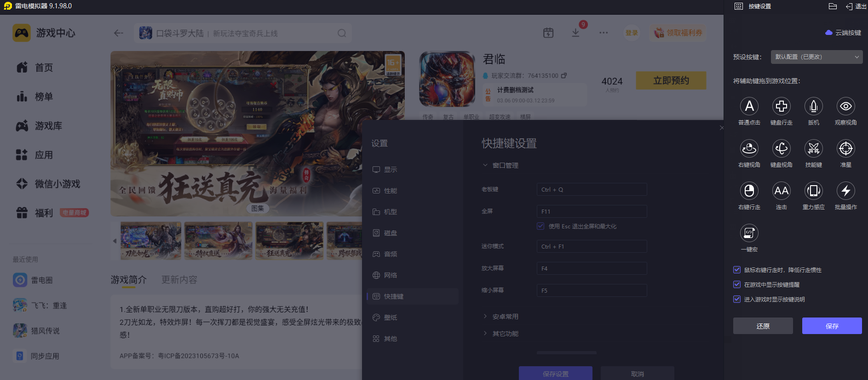Uncheck 在游戏中显示按键提醒
The height and width of the screenshot is (380, 868).
737,284
